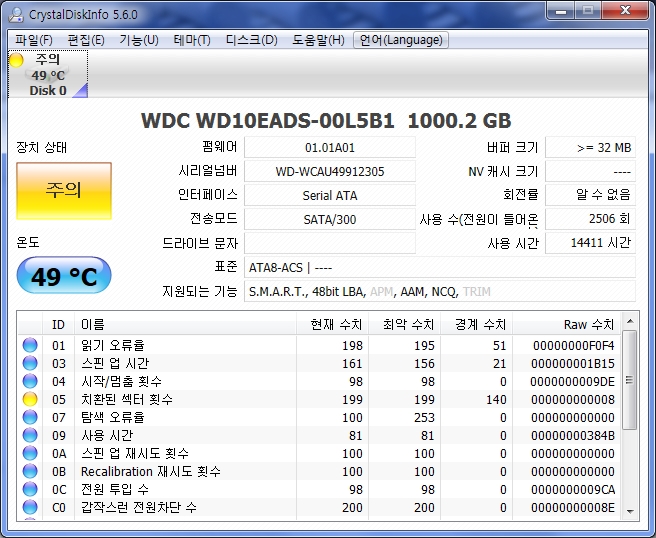656x538 pixels.
Task: Click the NV 캐시 크기 field showing ----
Action: (590, 171)
